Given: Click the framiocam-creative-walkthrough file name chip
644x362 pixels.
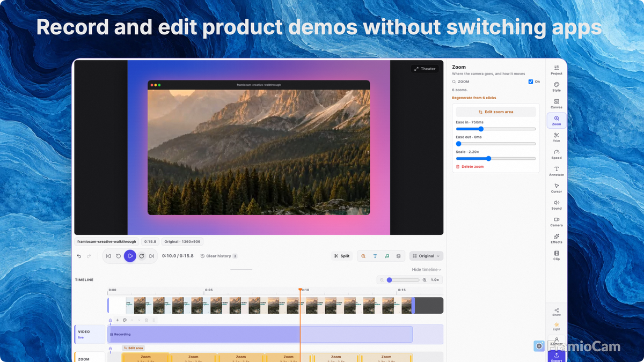Looking at the screenshot, I should (x=106, y=241).
